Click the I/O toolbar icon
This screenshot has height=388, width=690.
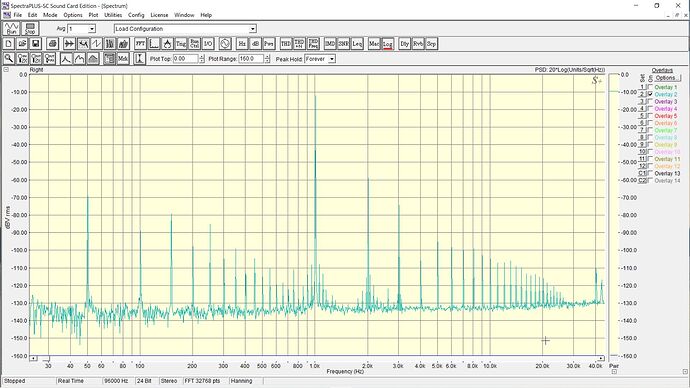coord(208,44)
